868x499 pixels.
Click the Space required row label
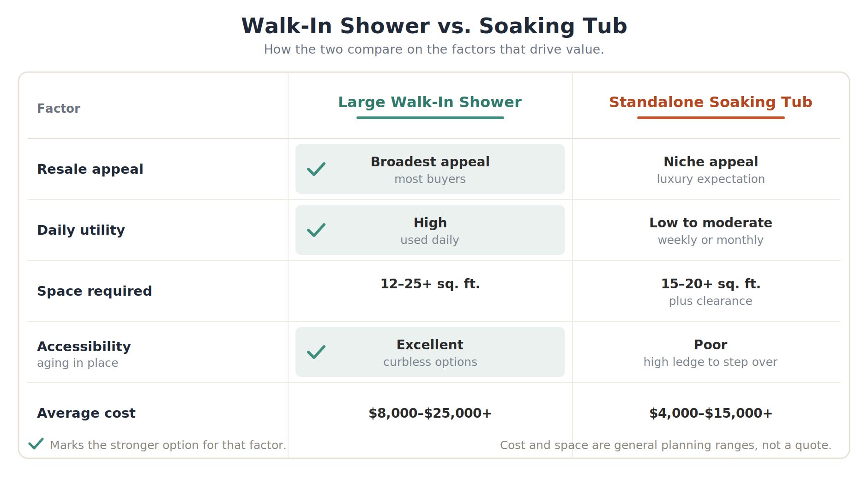click(x=94, y=291)
